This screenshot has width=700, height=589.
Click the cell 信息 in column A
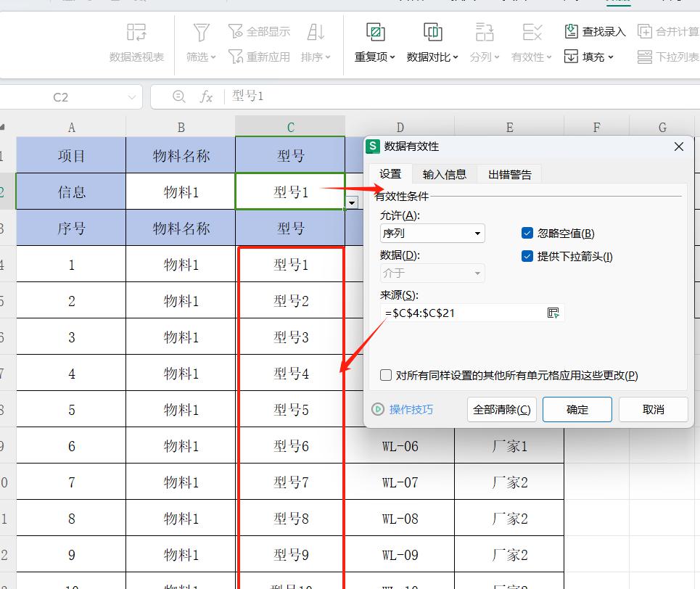coord(71,191)
